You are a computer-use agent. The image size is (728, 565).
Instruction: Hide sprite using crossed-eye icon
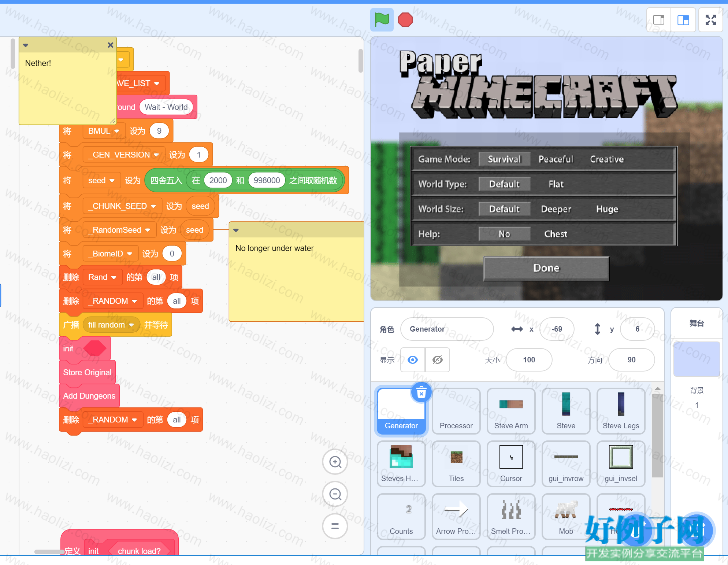tap(437, 360)
